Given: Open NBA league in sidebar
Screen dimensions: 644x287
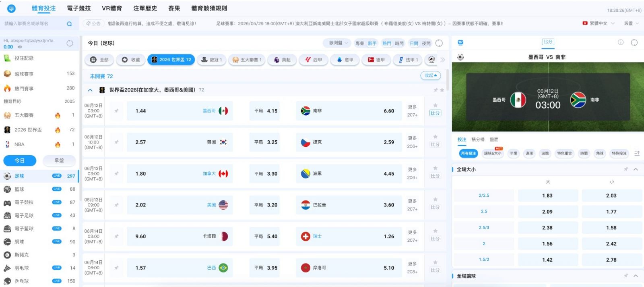Looking at the screenshot, I should coord(39,144).
